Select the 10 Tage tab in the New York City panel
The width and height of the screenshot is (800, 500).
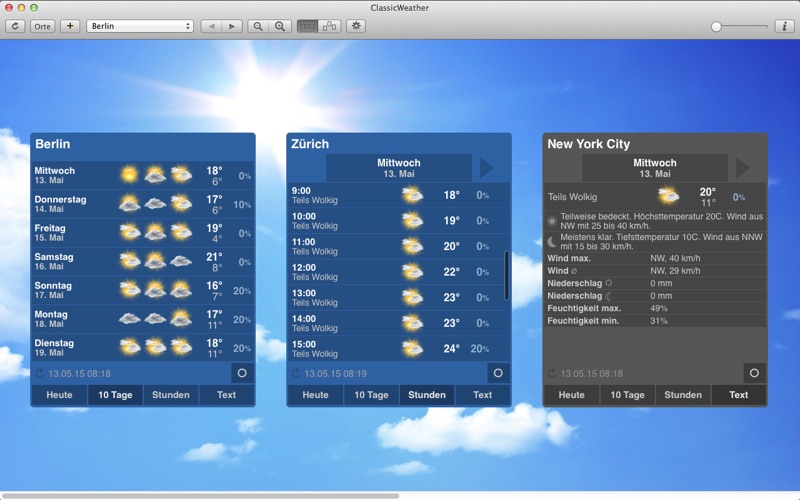point(628,395)
